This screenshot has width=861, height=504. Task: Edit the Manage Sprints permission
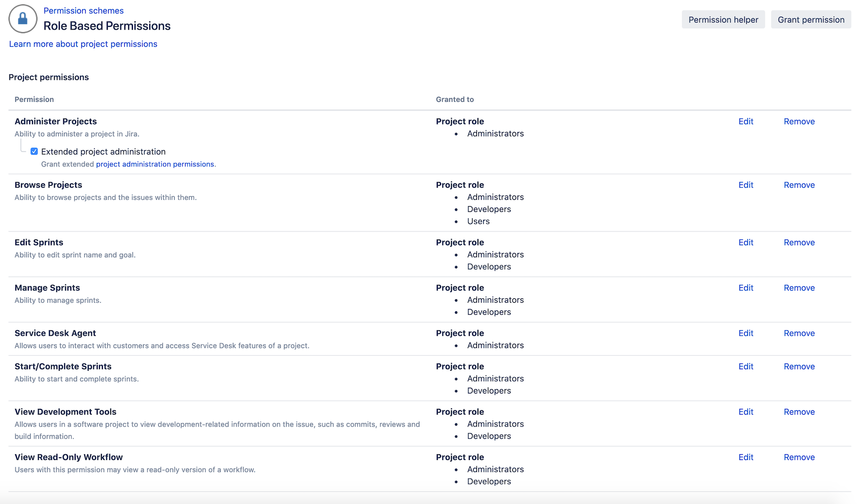point(745,288)
